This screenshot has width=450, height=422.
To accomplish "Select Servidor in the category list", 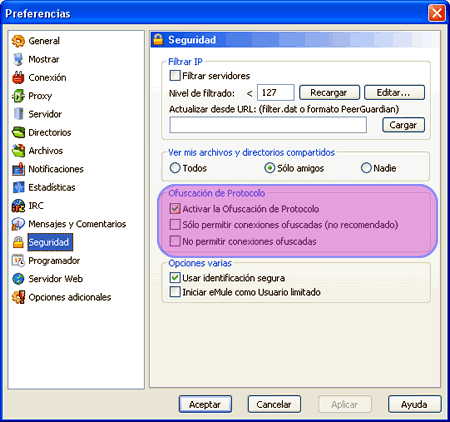I will point(45,114).
